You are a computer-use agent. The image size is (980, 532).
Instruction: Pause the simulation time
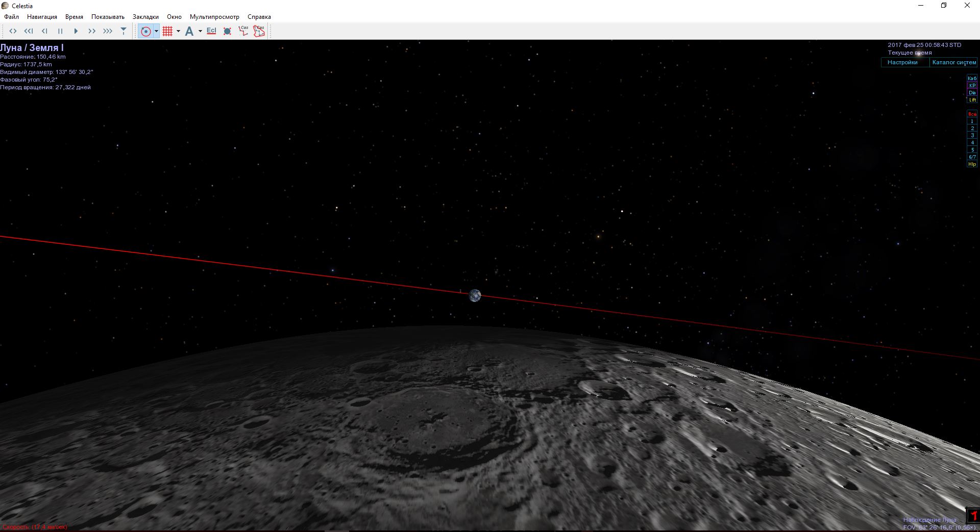60,31
